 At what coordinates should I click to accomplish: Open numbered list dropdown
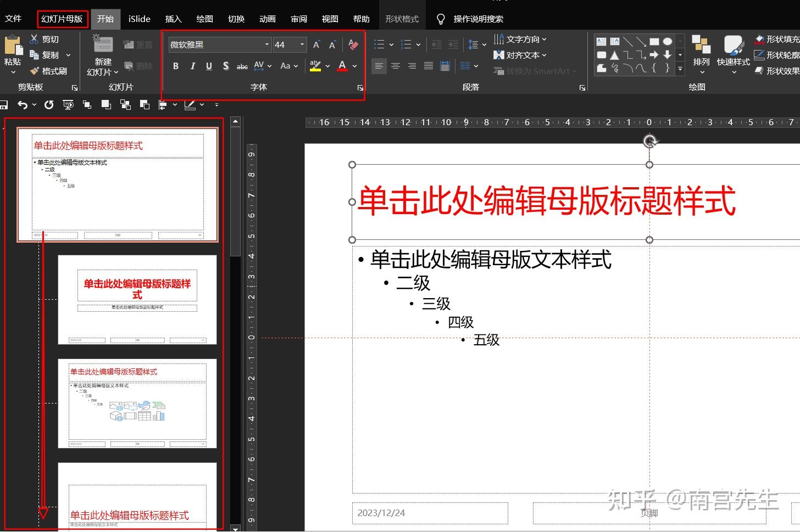pos(418,44)
